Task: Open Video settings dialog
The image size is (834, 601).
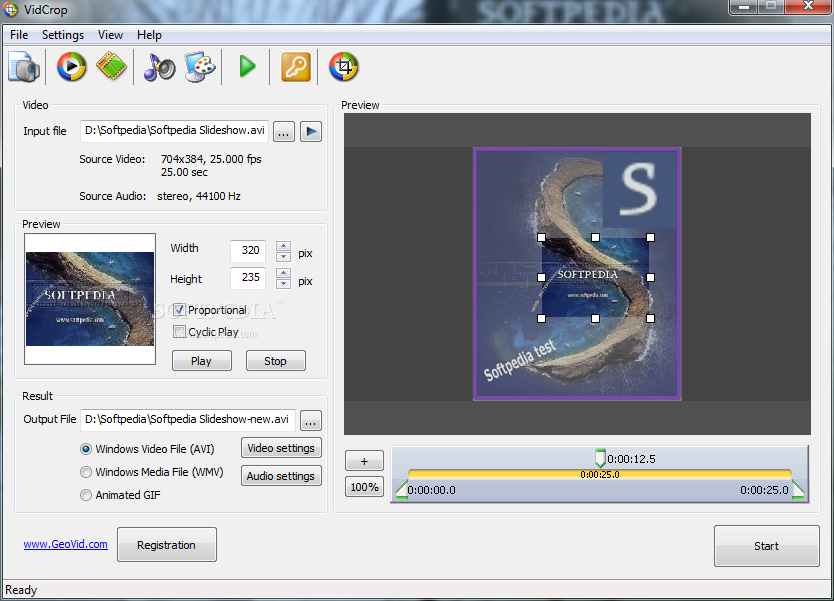Action: [281, 448]
